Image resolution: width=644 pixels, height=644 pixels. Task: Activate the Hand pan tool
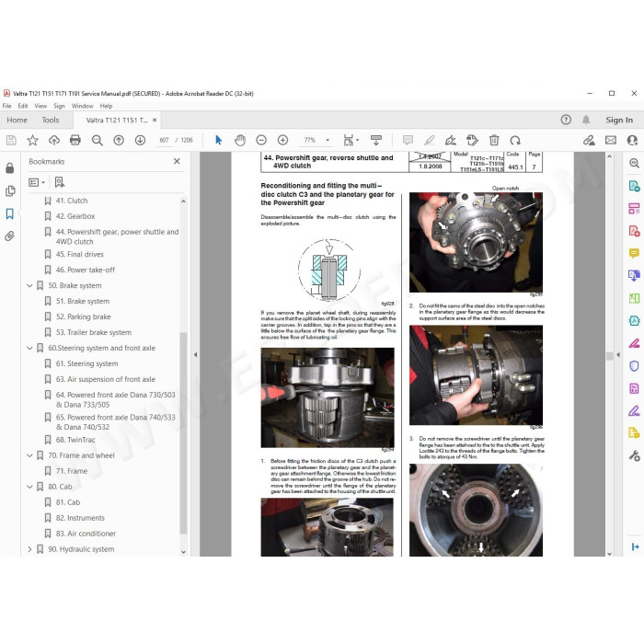240,141
